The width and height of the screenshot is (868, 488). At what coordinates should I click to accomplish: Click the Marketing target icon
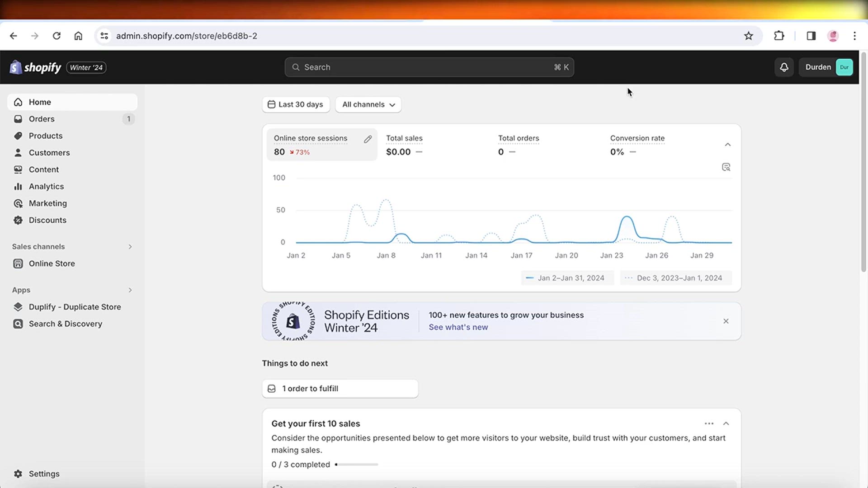point(18,203)
